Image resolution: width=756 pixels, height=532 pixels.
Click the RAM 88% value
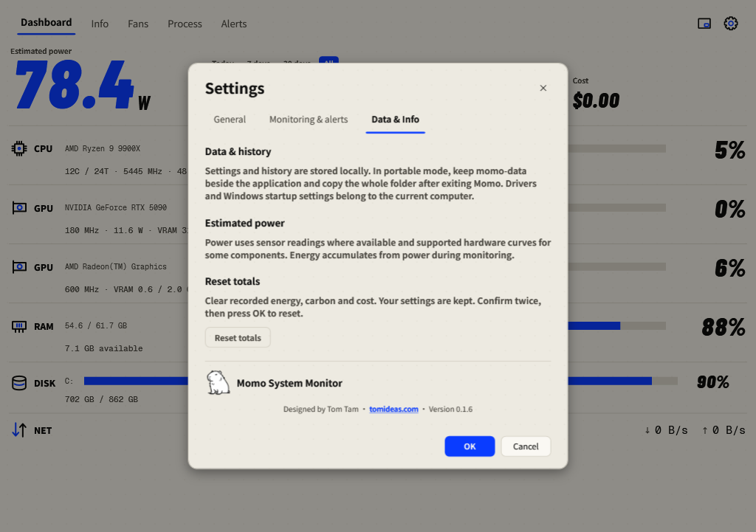(724, 327)
